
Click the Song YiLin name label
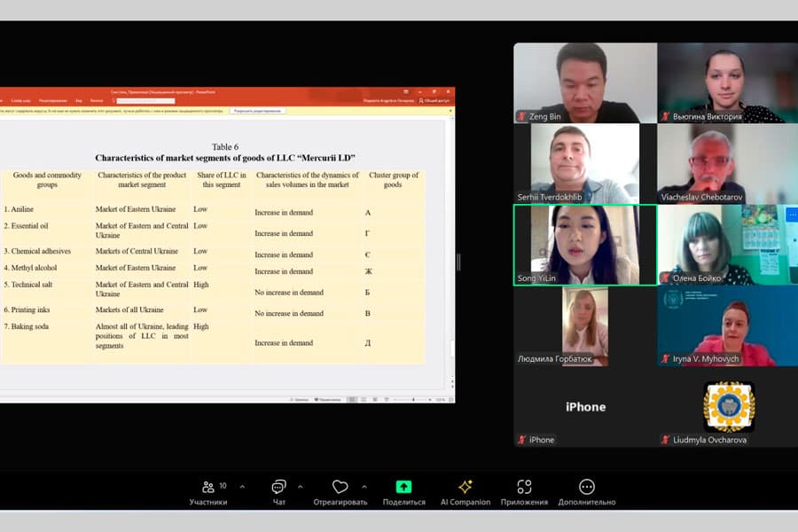pyautogui.click(x=536, y=278)
